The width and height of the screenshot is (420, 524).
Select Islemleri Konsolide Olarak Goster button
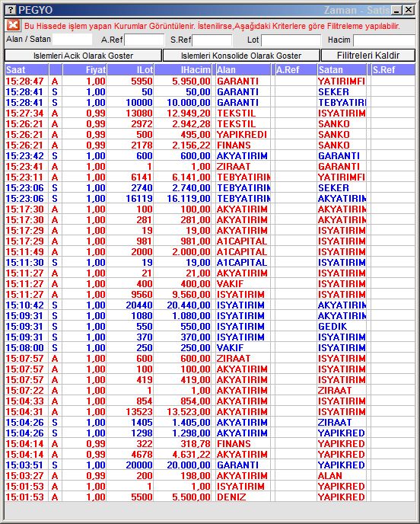pos(241,56)
